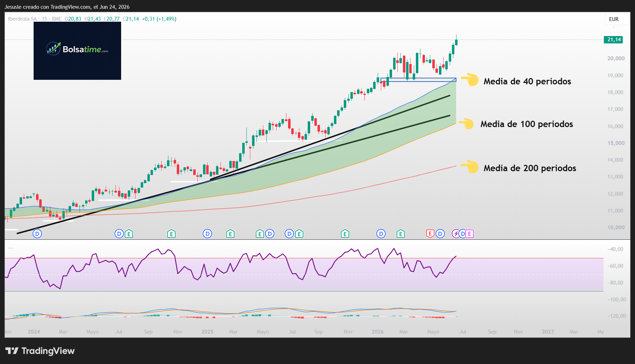Click the 18,000 price scale label
Image resolution: width=635 pixels, height=364 pixels.
pos(615,92)
